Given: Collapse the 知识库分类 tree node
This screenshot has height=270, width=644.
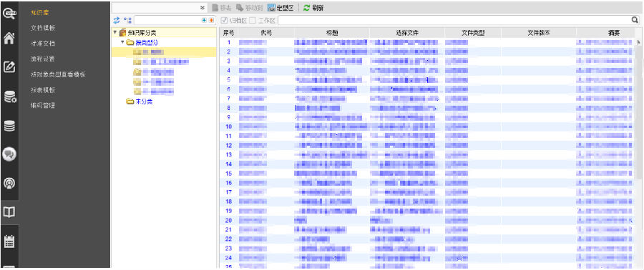Looking at the screenshot, I should click(115, 32).
